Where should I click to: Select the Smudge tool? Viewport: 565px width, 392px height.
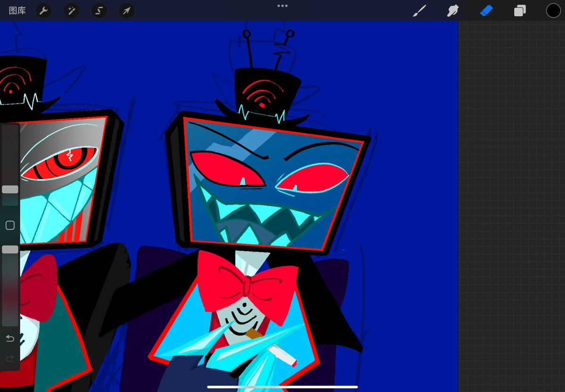(x=452, y=11)
